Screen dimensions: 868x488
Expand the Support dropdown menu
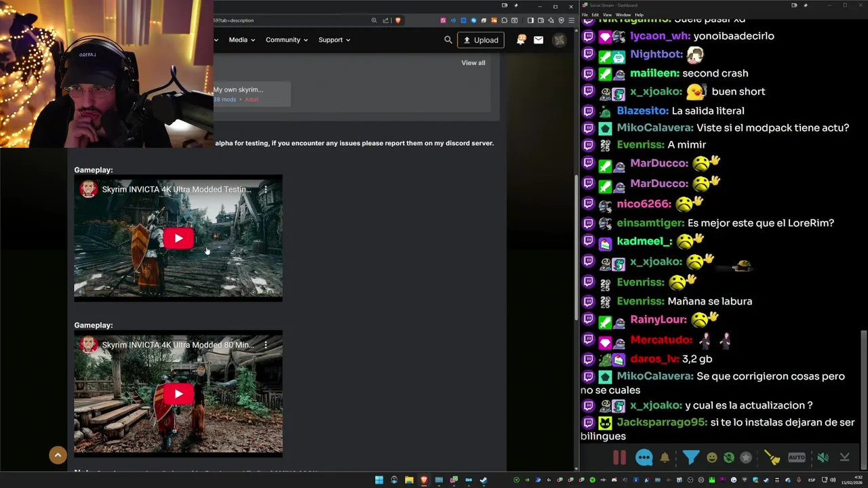click(x=334, y=40)
